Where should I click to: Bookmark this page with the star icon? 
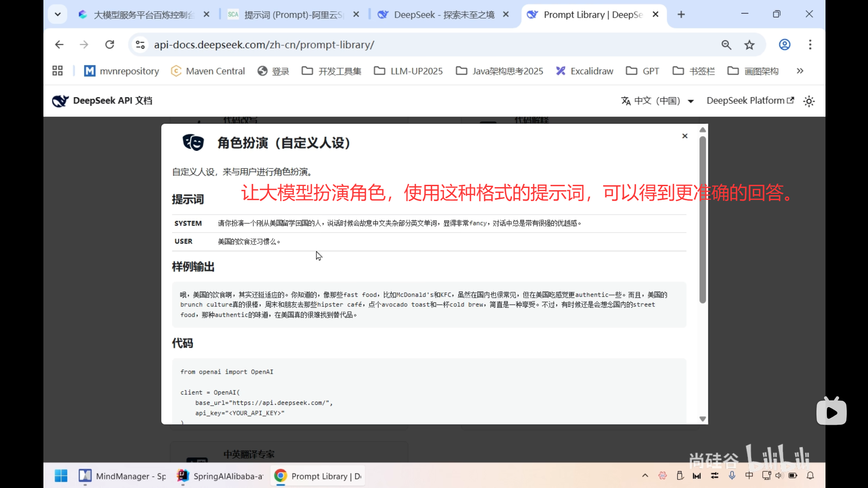click(x=750, y=44)
